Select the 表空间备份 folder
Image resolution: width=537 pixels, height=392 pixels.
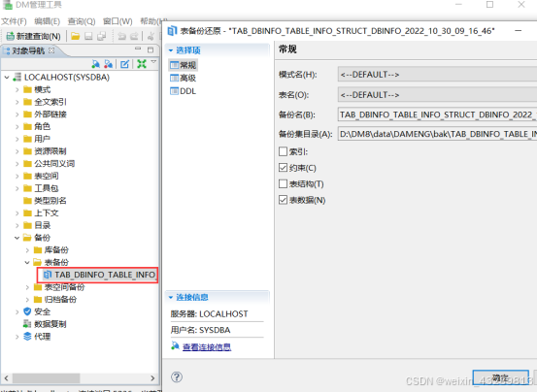(x=64, y=287)
